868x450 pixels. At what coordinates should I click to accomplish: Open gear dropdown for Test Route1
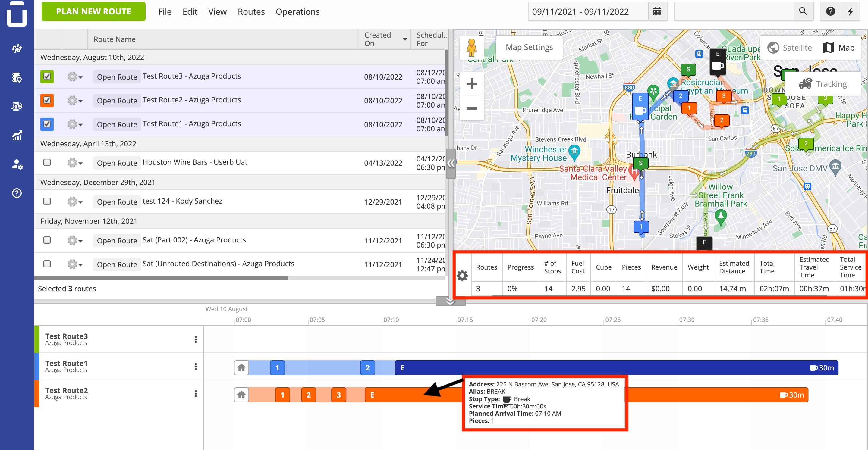pos(74,124)
